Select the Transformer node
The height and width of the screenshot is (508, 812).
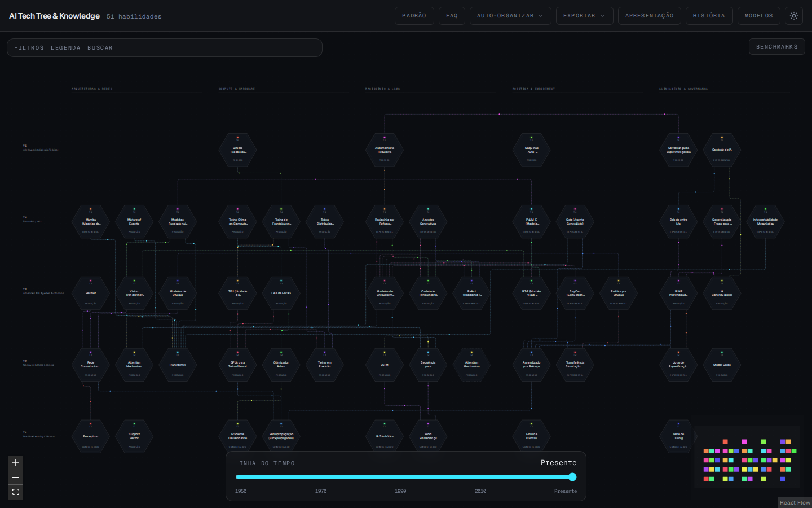click(x=178, y=365)
